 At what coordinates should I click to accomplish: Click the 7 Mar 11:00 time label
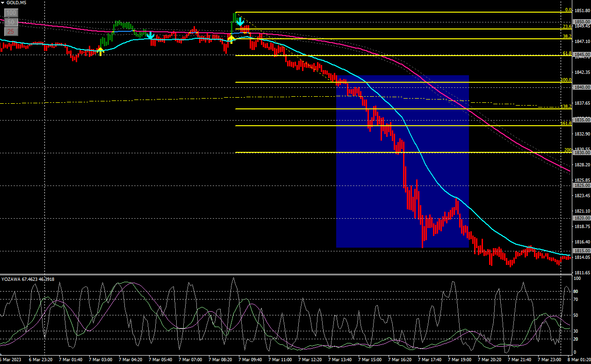pos(280,360)
